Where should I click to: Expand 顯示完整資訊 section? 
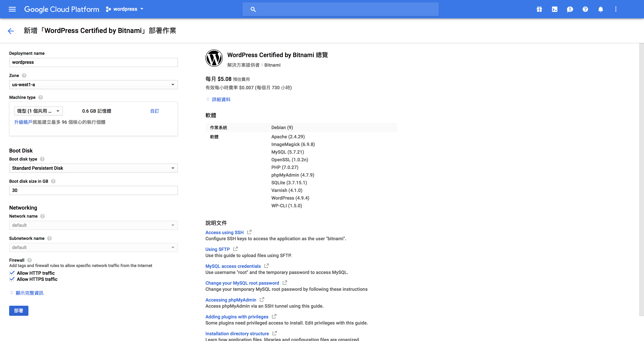point(29,293)
